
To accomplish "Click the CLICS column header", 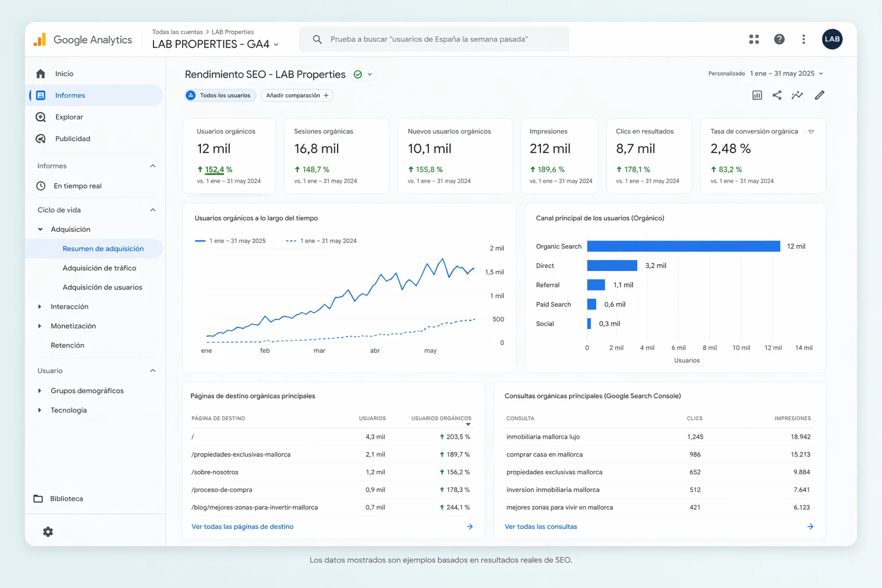I will click(x=695, y=419).
